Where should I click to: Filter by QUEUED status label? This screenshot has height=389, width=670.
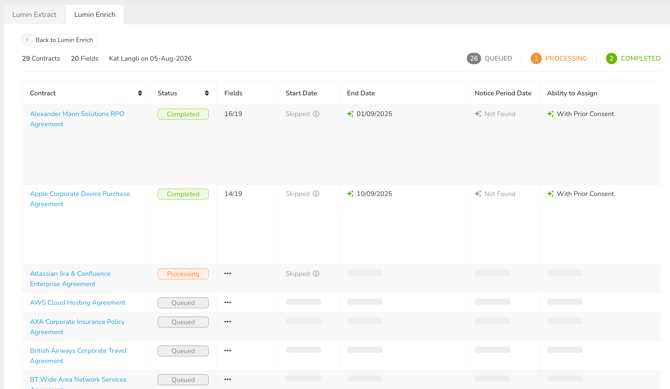[x=498, y=59]
